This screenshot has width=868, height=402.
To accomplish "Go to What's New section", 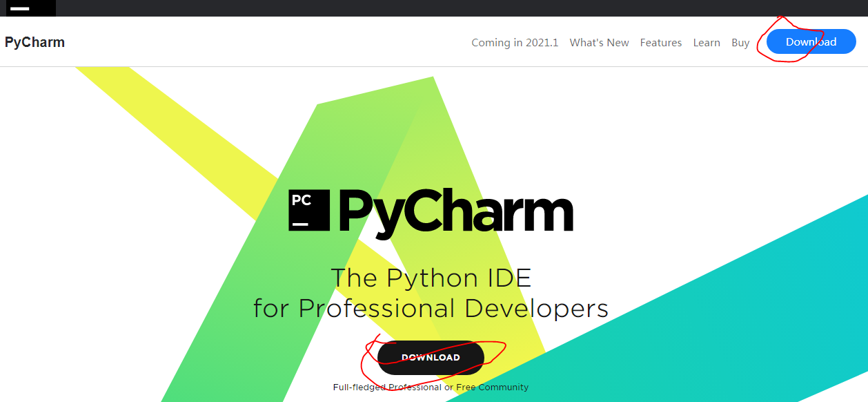I will [599, 43].
